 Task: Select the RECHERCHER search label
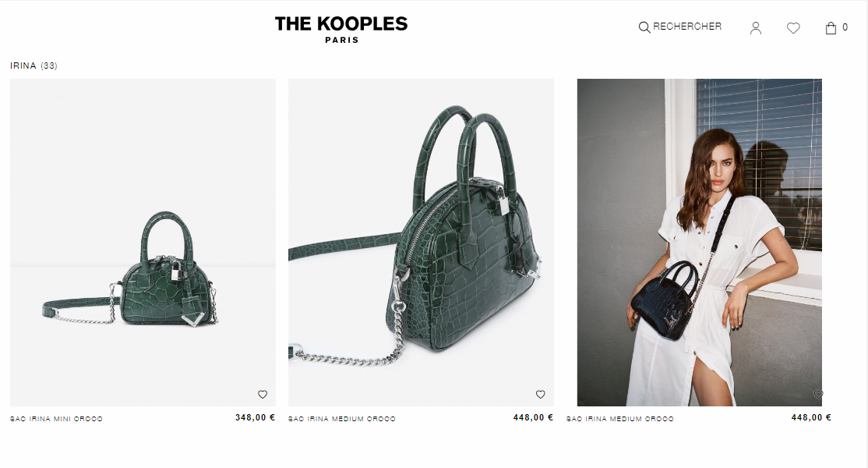pyautogui.click(x=687, y=27)
